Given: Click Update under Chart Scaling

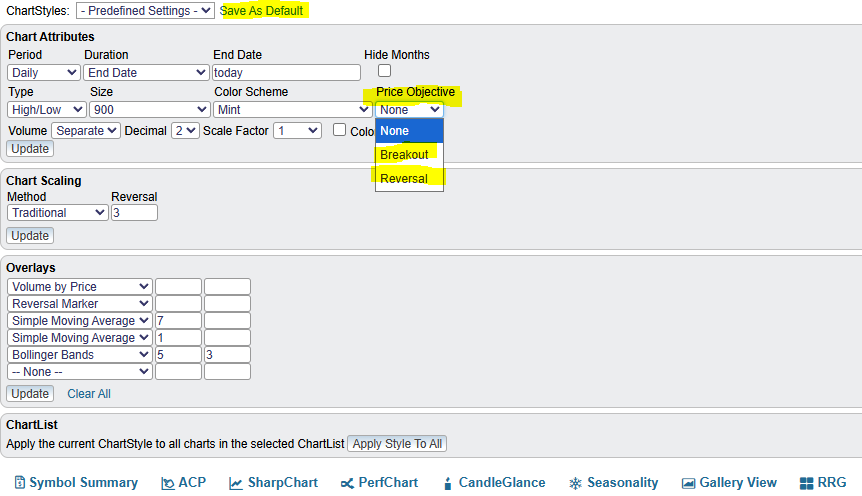Looking at the screenshot, I should tap(30, 235).
